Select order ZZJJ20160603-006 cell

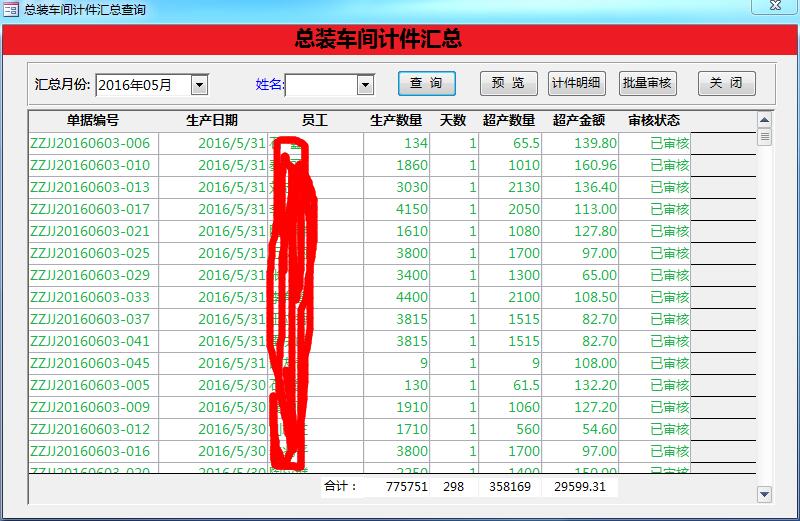click(x=92, y=143)
